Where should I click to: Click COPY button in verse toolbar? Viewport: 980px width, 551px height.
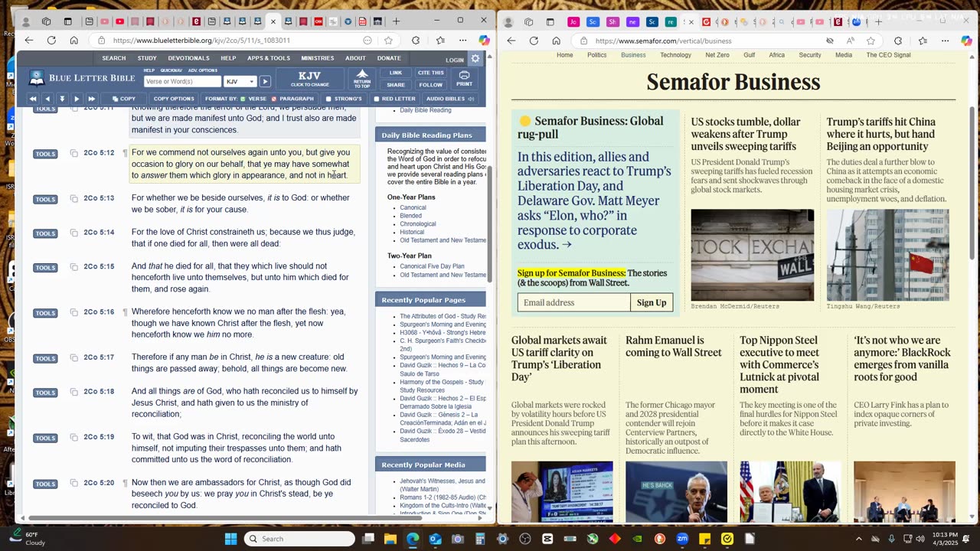point(123,99)
